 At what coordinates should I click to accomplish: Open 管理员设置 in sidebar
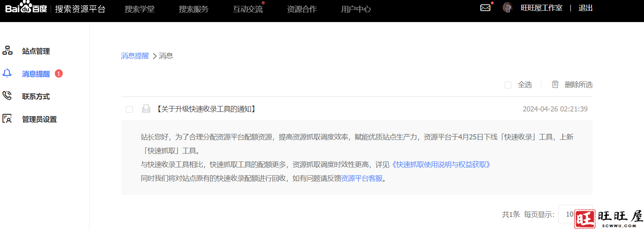39,119
